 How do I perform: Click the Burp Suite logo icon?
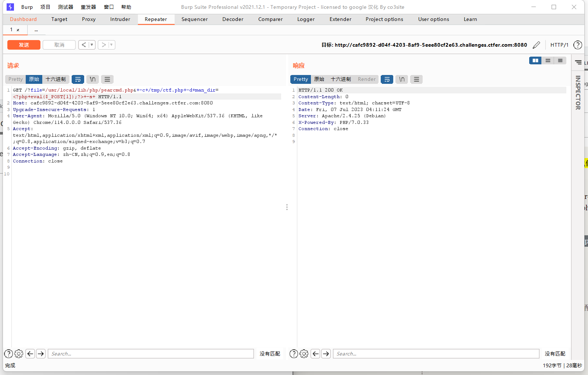coord(10,7)
